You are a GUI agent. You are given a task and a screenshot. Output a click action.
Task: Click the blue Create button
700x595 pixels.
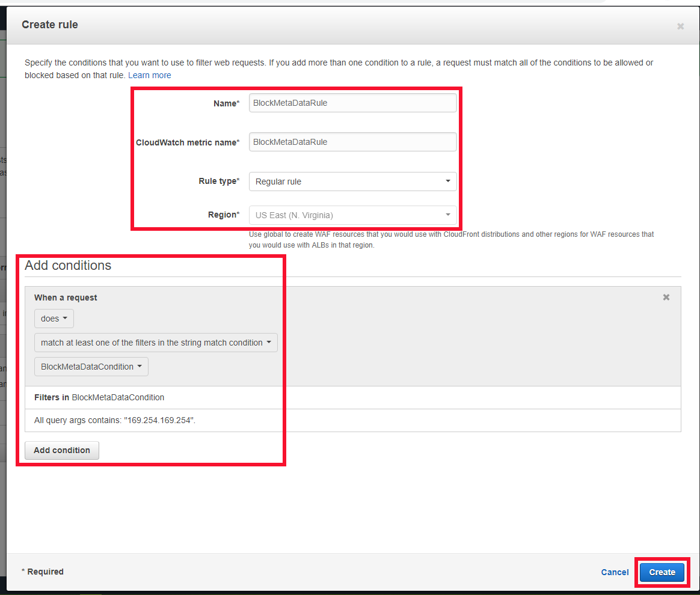click(662, 572)
